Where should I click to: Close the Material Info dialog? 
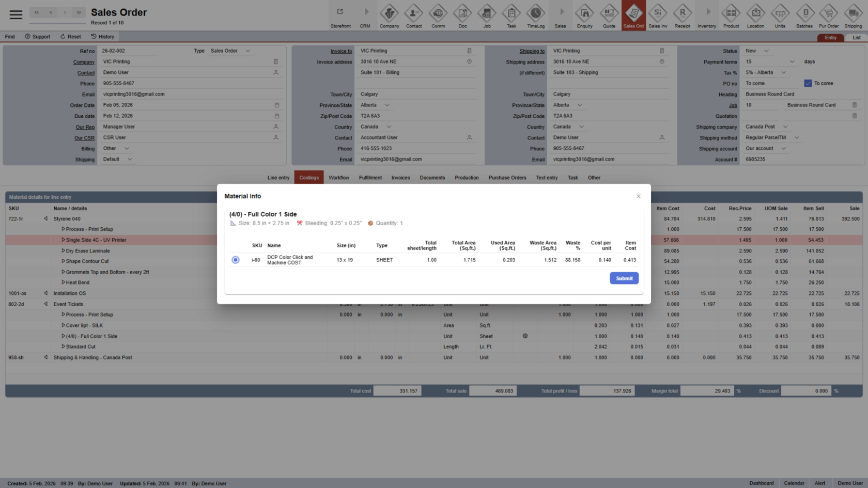click(639, 196)
